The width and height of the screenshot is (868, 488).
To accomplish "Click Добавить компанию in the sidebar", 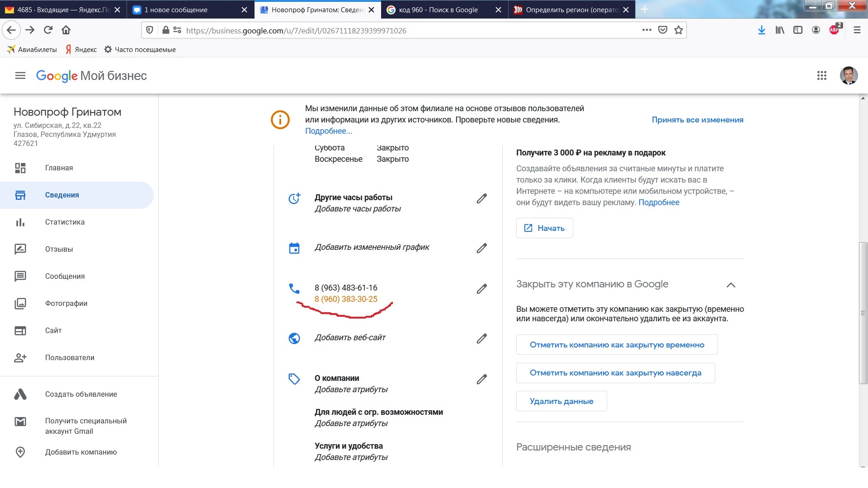I will coord(77,452).
